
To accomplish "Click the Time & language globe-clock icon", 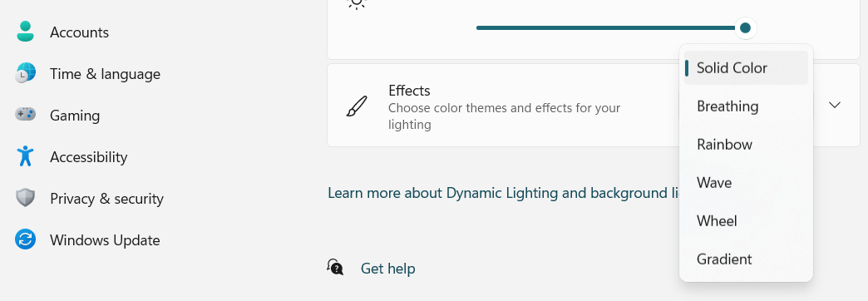I will click(26, 74).
